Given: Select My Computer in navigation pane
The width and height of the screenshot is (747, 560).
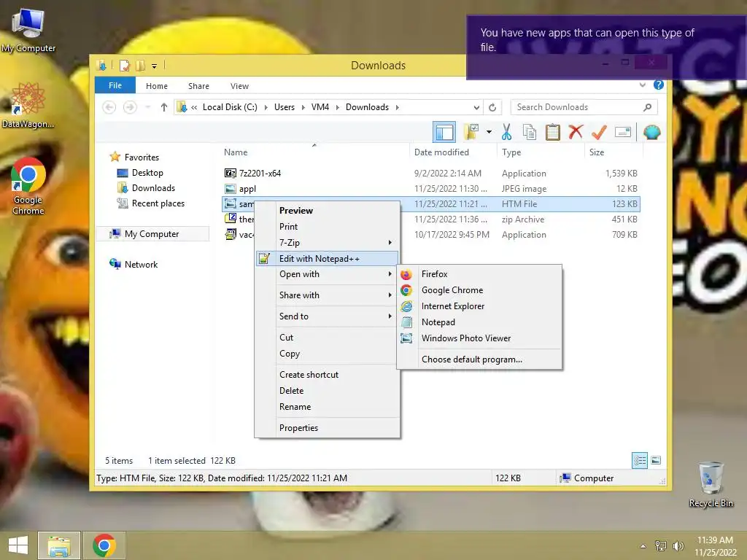Looking at the screenshot, I should pos(152,234).
